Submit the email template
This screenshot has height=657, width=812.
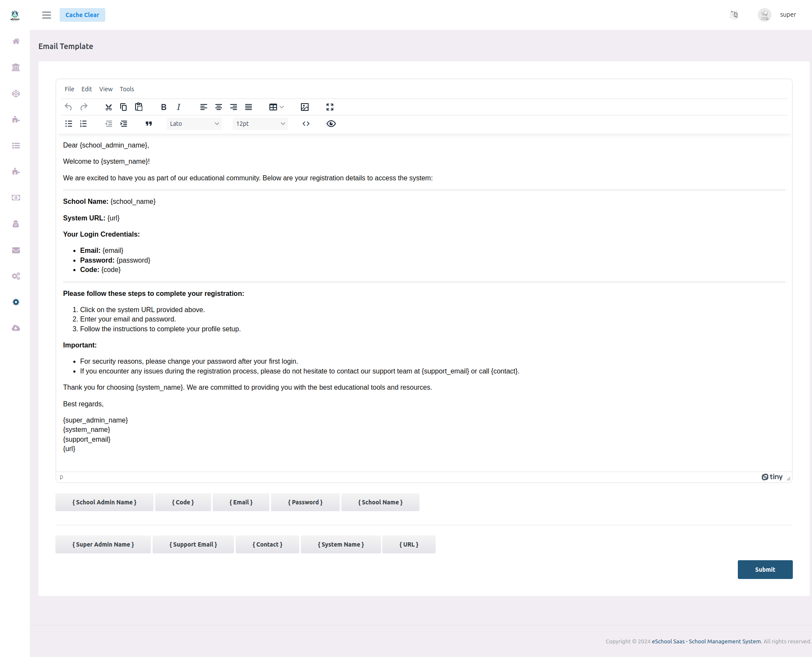click(x=765, y=570)
